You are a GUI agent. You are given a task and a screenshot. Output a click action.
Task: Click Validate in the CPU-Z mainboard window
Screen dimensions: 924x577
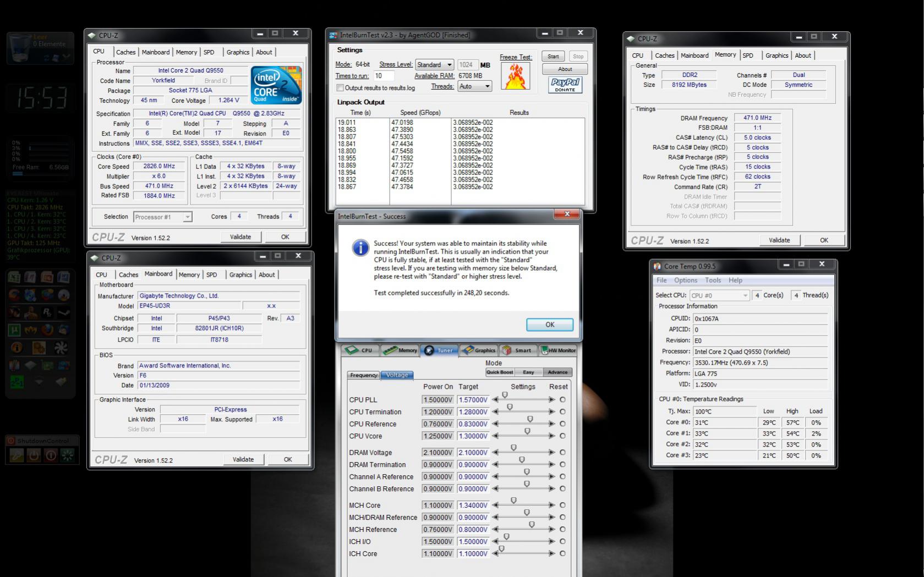coord(243,459)
